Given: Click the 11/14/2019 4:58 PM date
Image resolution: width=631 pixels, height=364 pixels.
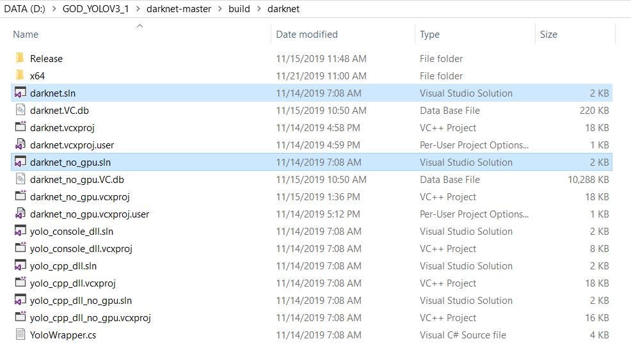Looking at the screenshot, I should click(318, 128).
